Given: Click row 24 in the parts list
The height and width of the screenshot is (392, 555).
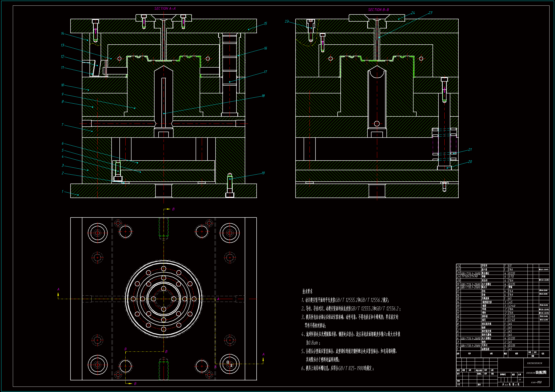Looking at the screenshot, I should tap(459, 266).
